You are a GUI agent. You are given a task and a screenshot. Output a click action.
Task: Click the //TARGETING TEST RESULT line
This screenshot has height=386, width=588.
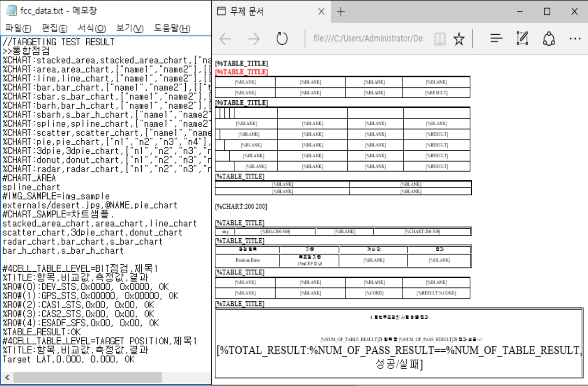point(58,42)
